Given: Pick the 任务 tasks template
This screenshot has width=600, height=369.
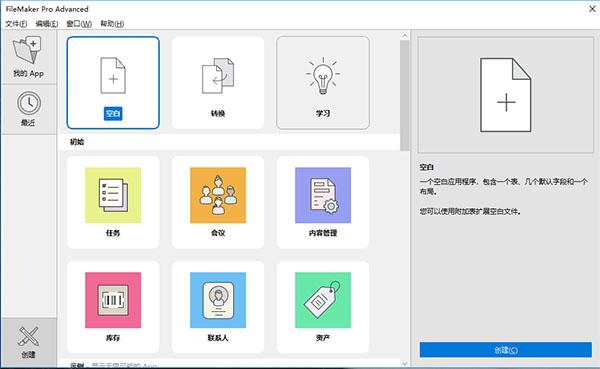Looking at the screenshot, I should click(x=113, y=202).
